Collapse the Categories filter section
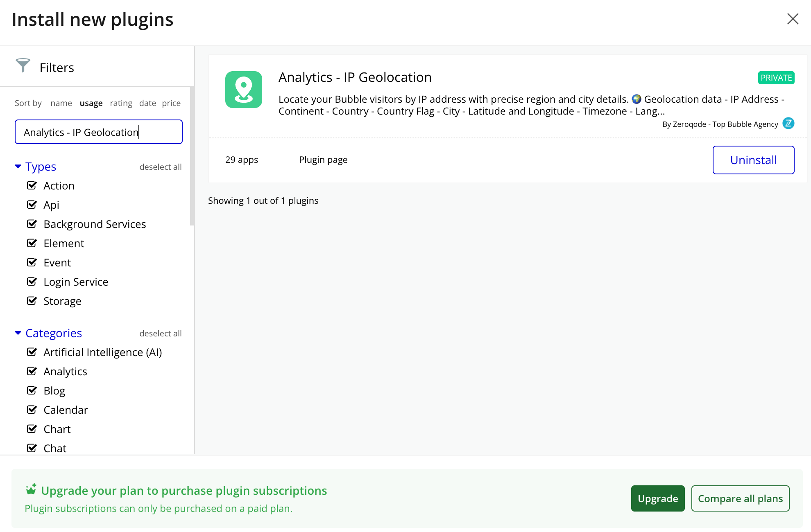Image resolution: width=811 pixels, height=532 pixels. pos(18,333)
